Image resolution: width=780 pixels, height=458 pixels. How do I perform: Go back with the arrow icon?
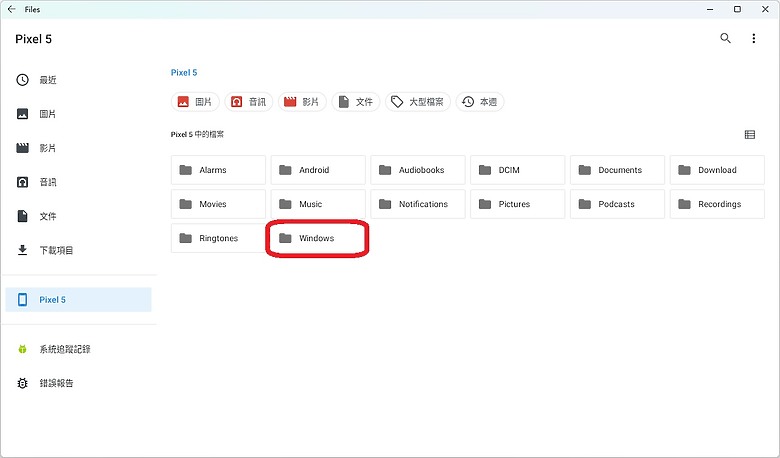pyautogui.click(x=11, y=9)
